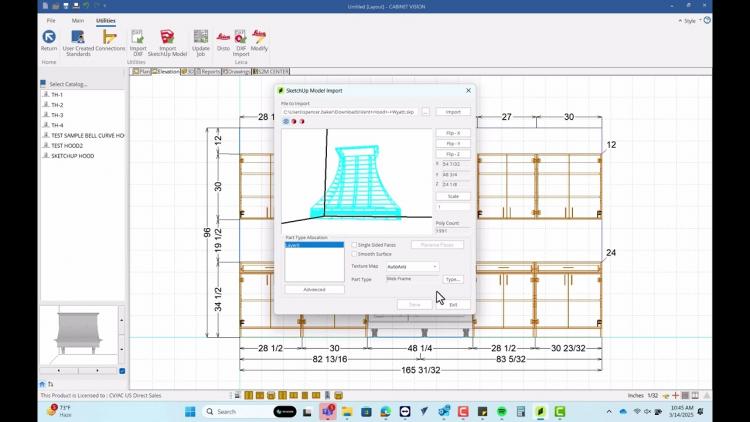Switch to the Plan view tab
The height and width of the screenshot is (422, 750).
[141, 71]
